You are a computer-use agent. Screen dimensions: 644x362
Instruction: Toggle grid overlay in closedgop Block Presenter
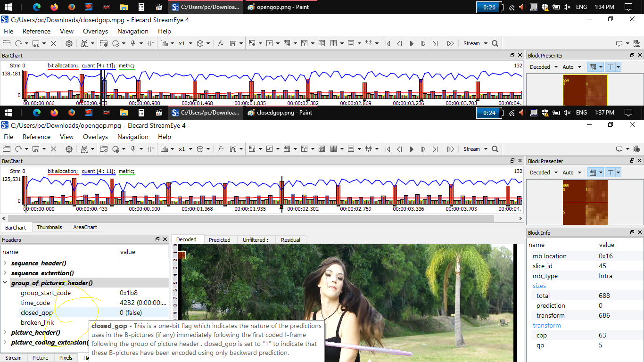593,67
